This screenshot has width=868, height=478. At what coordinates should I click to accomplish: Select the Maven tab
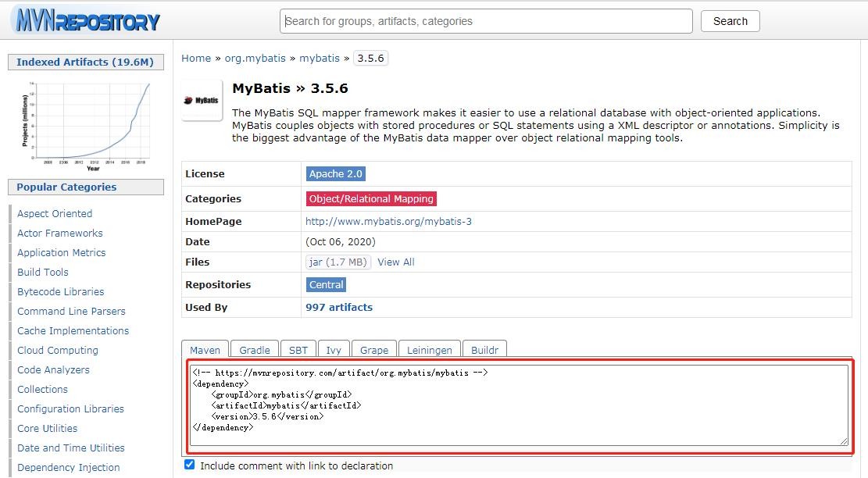point(205,350)
